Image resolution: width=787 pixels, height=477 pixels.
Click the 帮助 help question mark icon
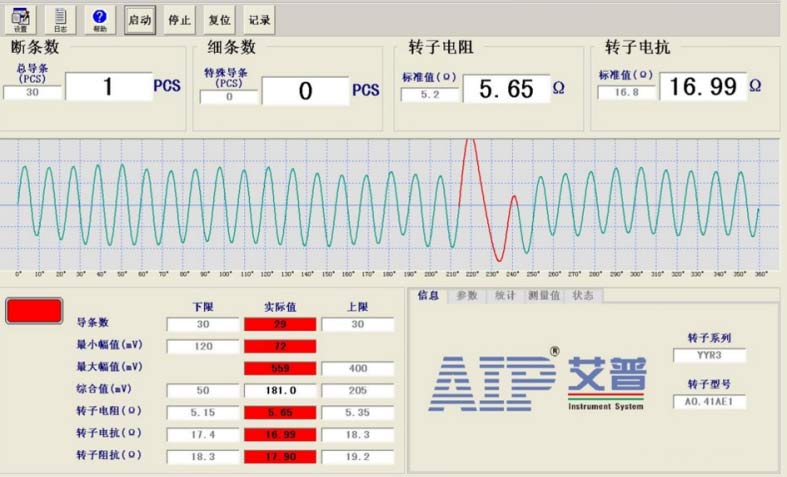click(x=99, y=19)
